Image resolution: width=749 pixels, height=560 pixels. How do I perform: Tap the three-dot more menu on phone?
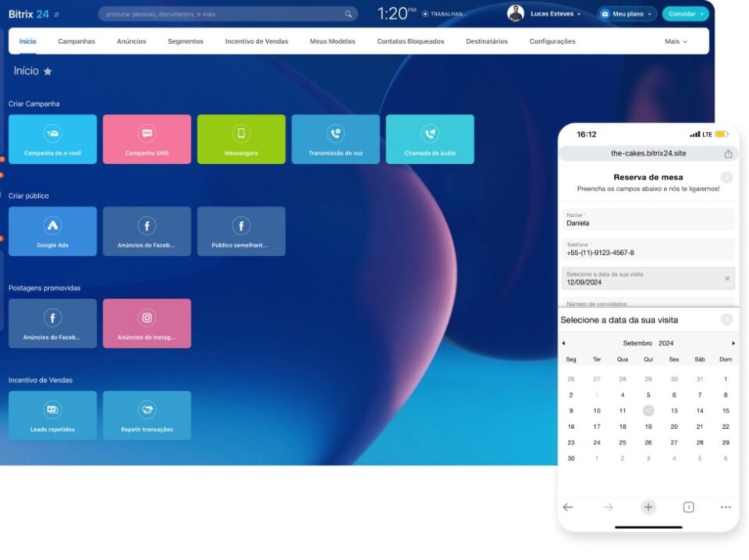click(x=726, y=507)
